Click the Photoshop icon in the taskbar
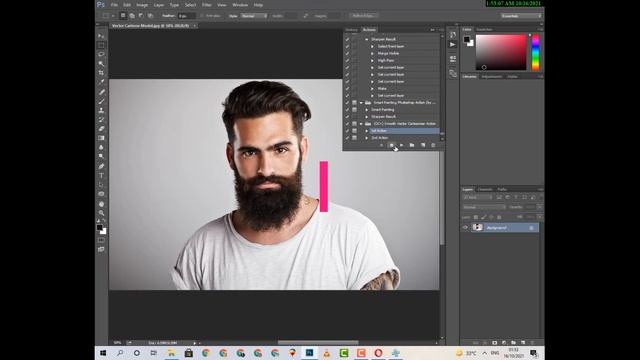Image resolution: width=640 pixels, height=360 pixels. 309,353
